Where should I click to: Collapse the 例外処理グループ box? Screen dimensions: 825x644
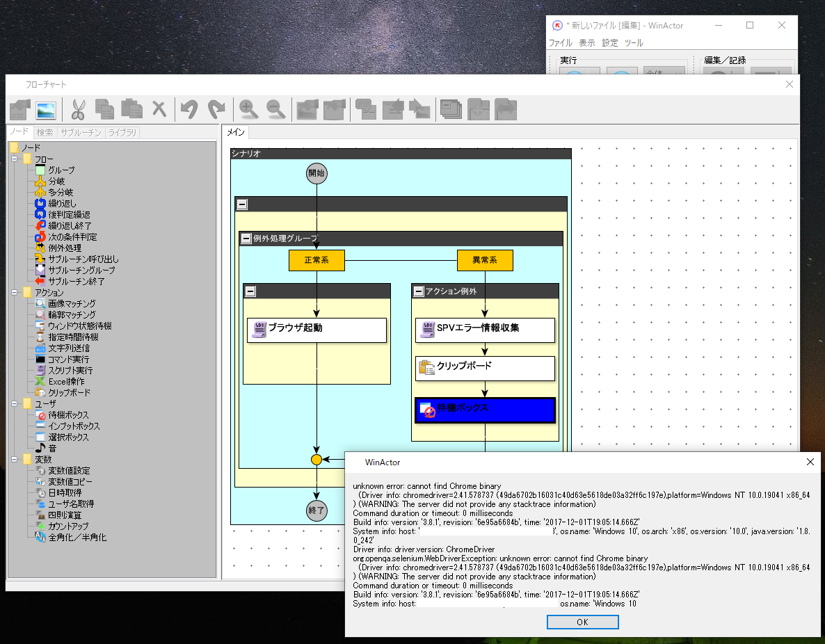[246, 239]
